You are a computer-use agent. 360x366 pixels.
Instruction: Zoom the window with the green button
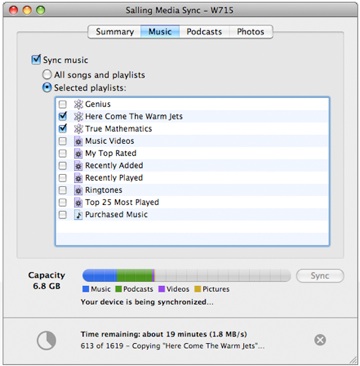tap(40, 10)
